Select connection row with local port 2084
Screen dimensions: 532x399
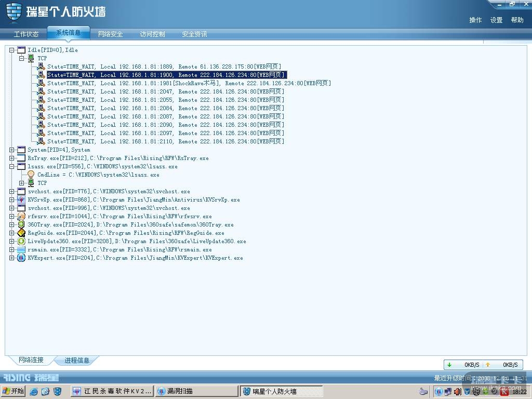pyautogui.click(x=166, y=108)
